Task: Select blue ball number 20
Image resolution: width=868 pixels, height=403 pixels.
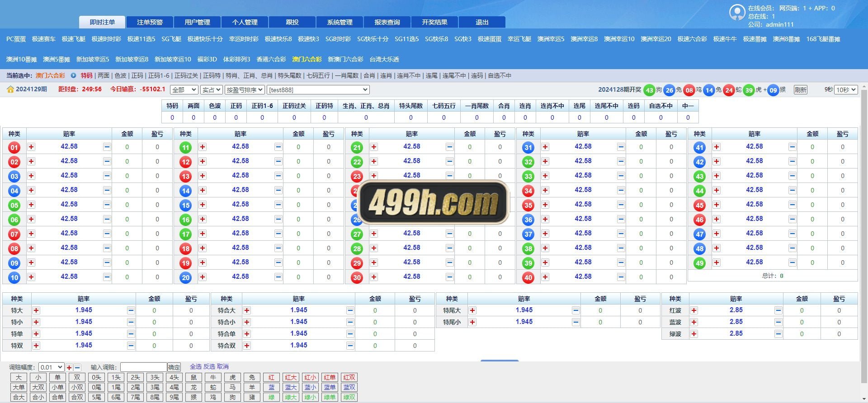Action: point(186,277)
